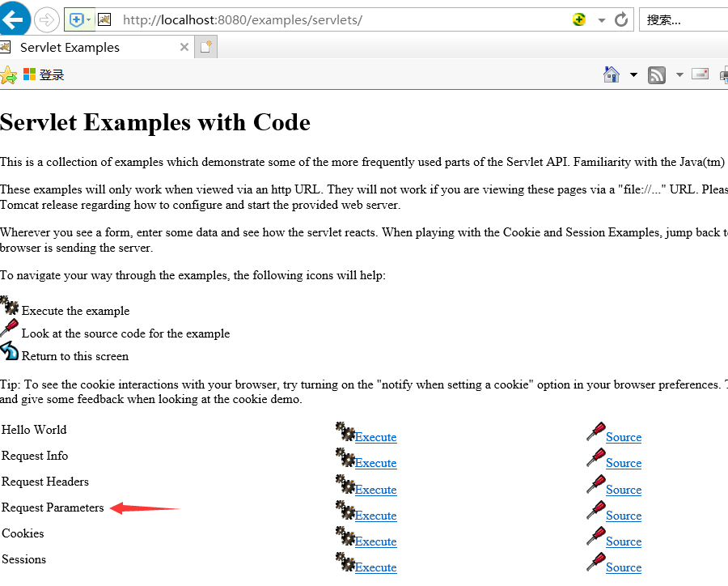The image size is (728, 586).
Task: Click the 'Execute the example' legend text
Action: click(x=76, y=311)
